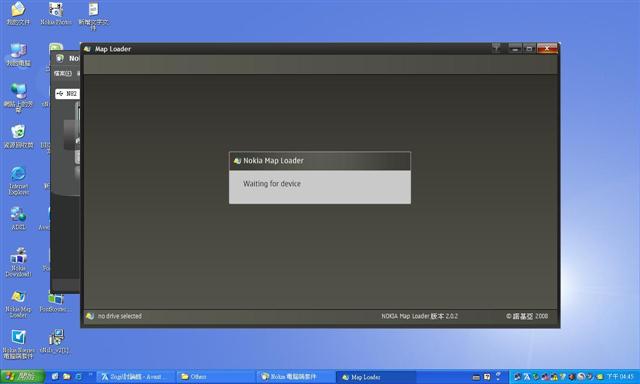This screenshot has width=640, height=384.
Task: Click the system tray clock
Action: (x=620, y=376)
